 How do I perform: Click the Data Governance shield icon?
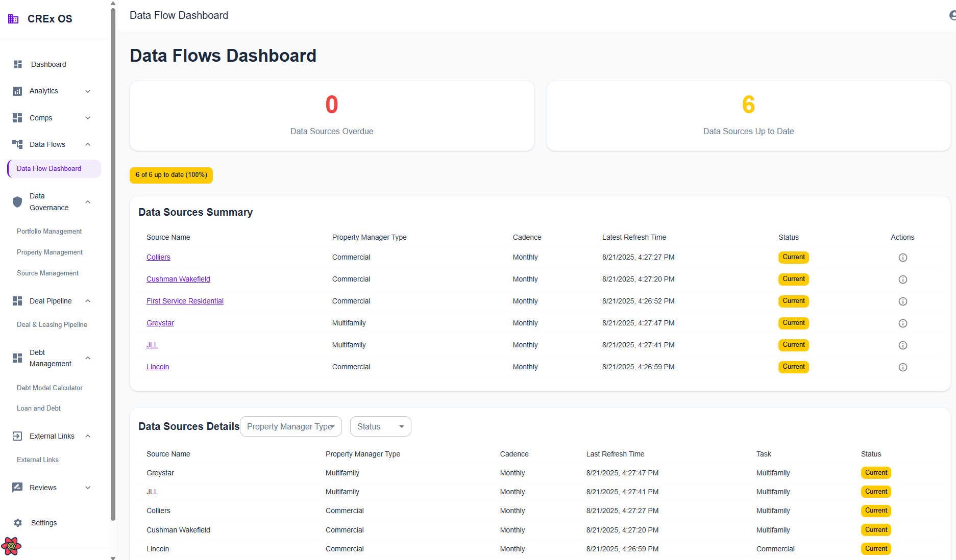17,202
